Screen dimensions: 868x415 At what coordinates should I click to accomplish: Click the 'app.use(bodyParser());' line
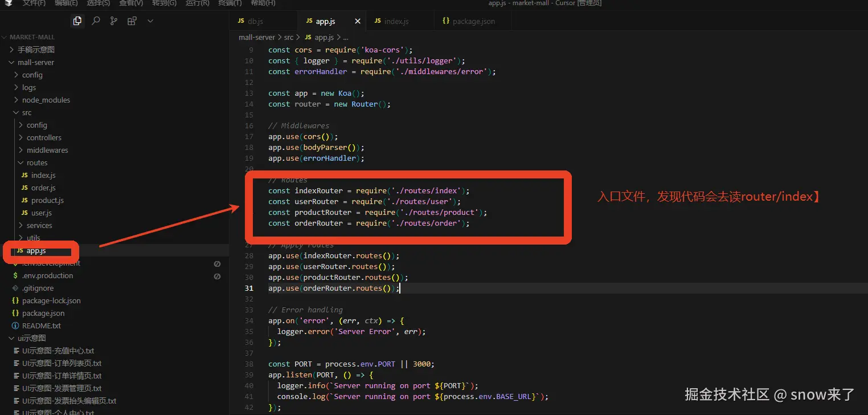[316, 147]
